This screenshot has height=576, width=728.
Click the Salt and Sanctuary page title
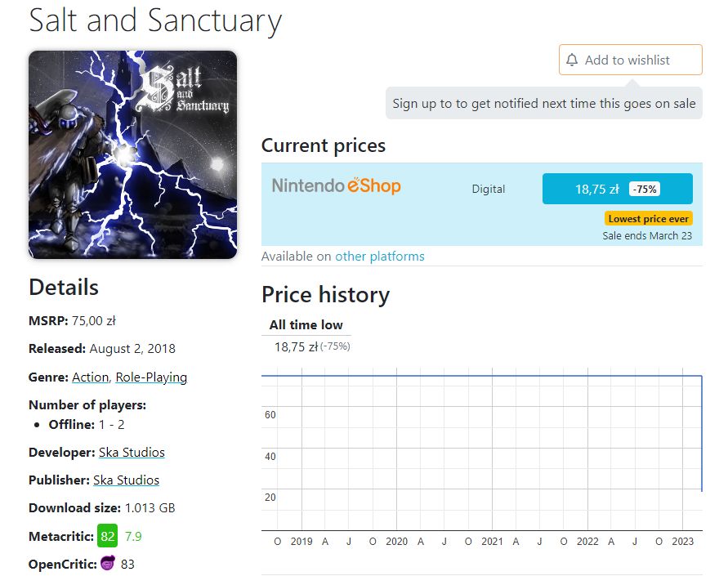click(155, 20)
